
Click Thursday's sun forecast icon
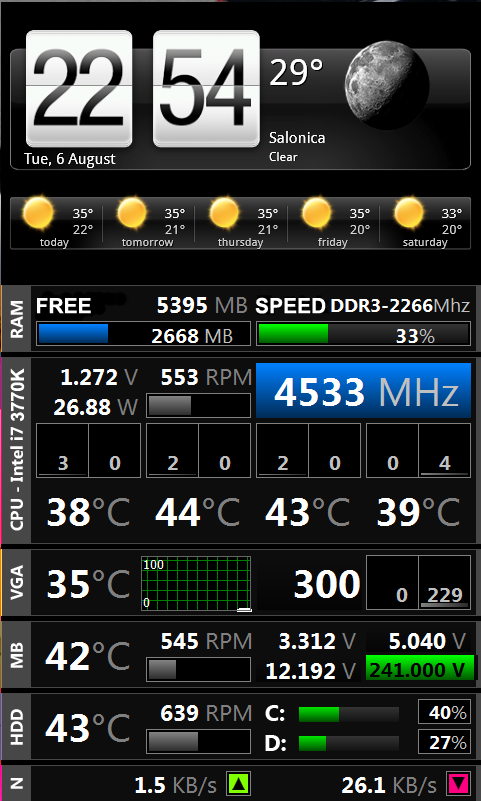click(225, 213)
